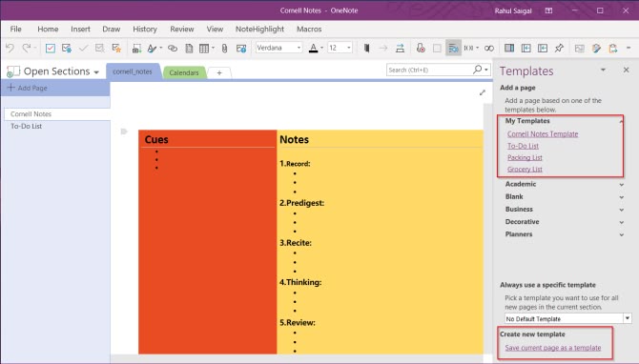Screen dimensions: 639x364
Task: Click the Undo arrow in toolbar
Action: (10, 48)
